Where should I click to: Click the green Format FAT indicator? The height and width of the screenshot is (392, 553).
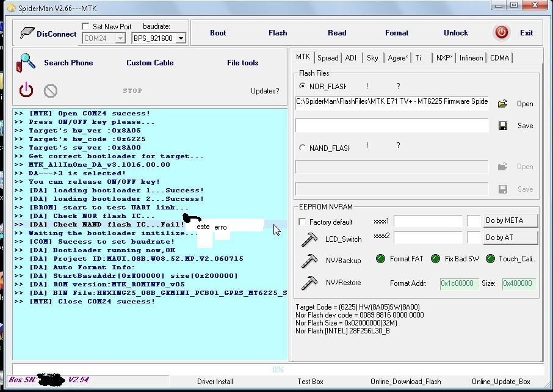(380, 259)
